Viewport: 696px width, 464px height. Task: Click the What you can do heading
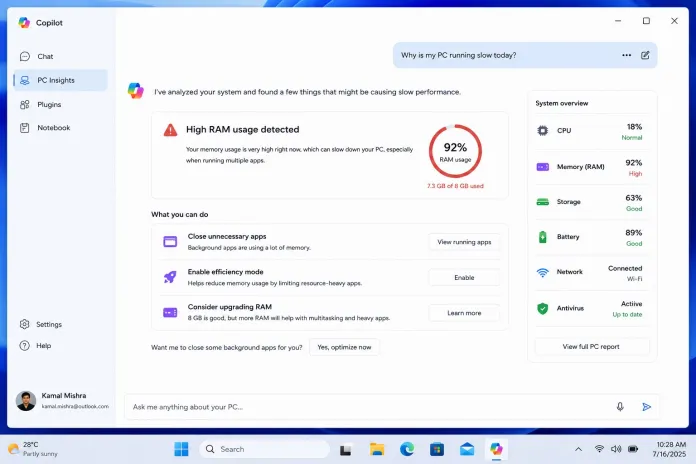click(x=179, y=214)
